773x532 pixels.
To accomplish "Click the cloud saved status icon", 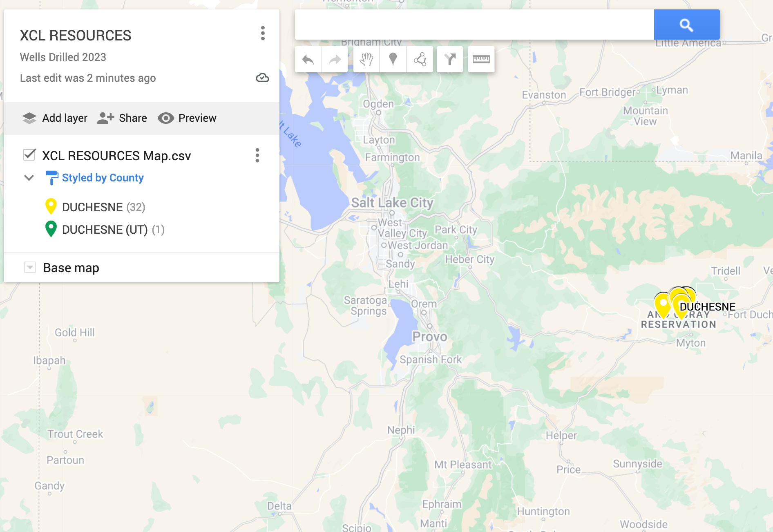I will click(x=262, y=78).
